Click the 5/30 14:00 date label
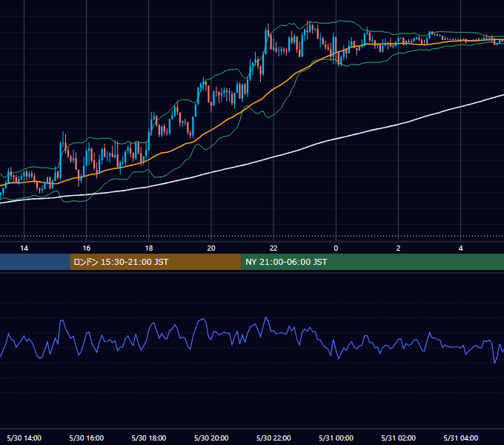The height and width of the screenshot is (445, 504). (24, 438)
